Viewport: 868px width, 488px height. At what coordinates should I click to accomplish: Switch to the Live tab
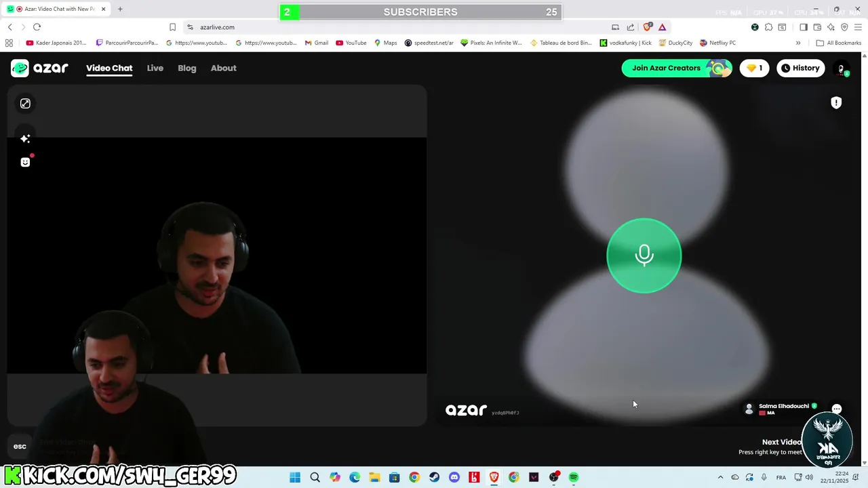[x=155, y=68]
